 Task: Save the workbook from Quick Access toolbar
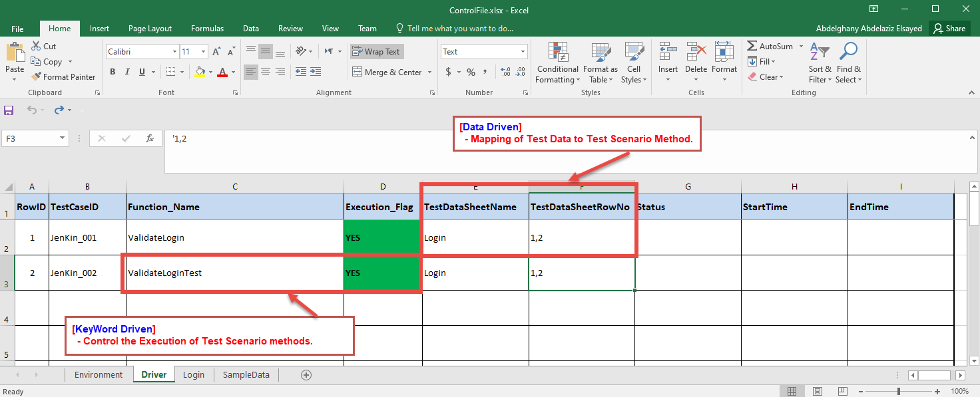pyautogui.click(x=9, y=110)
